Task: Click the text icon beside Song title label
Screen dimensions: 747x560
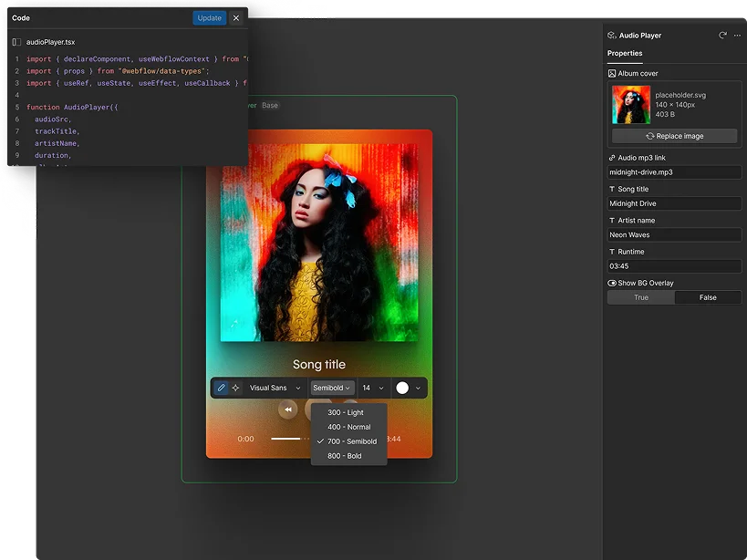Action: click(612, 189)
